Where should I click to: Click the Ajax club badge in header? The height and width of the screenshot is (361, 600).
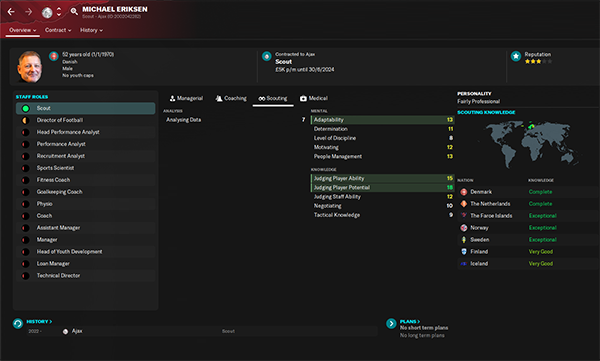coord(47,12)
